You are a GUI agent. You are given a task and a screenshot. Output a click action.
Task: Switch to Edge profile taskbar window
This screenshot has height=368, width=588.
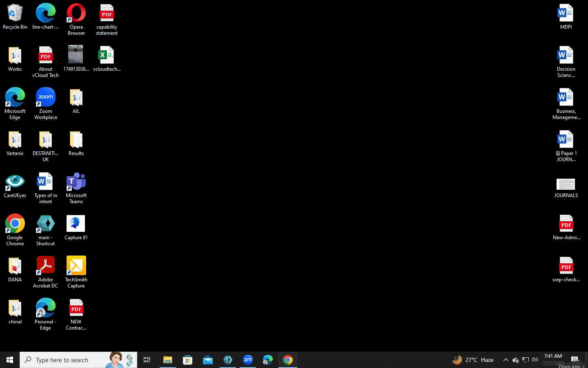(x=268, y=360)
